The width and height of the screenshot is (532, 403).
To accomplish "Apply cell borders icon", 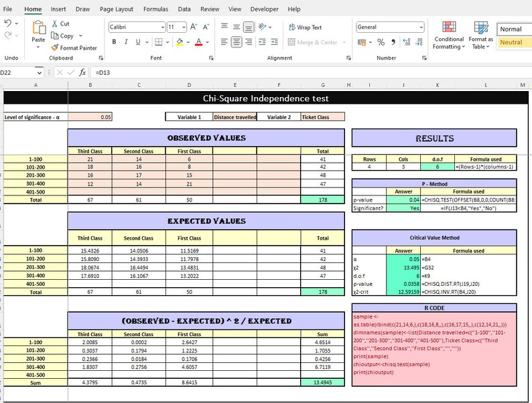I will click(x=158, y=42).
